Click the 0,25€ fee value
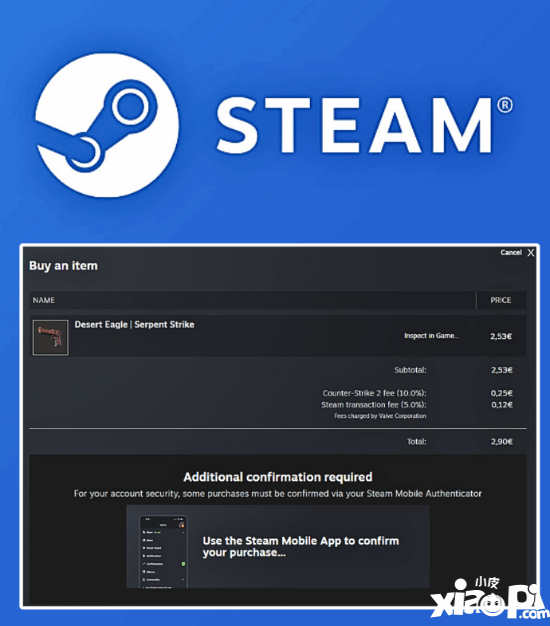 pyautogui.click(x=502, y=393)
